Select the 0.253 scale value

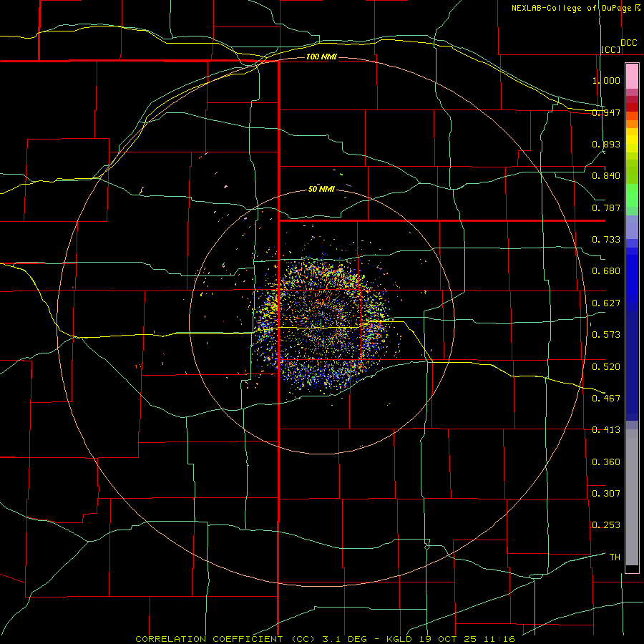tap(606, 525)
